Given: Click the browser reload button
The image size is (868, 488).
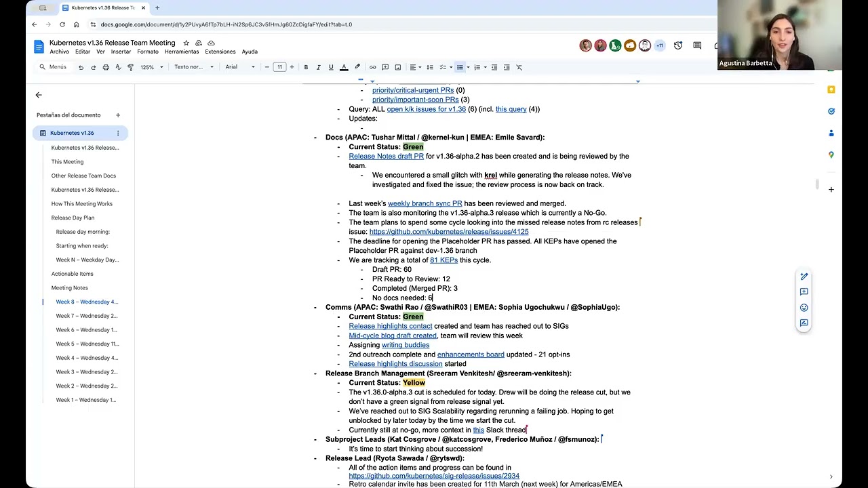Looking at the screenshot, I should [x=62, y=24].
